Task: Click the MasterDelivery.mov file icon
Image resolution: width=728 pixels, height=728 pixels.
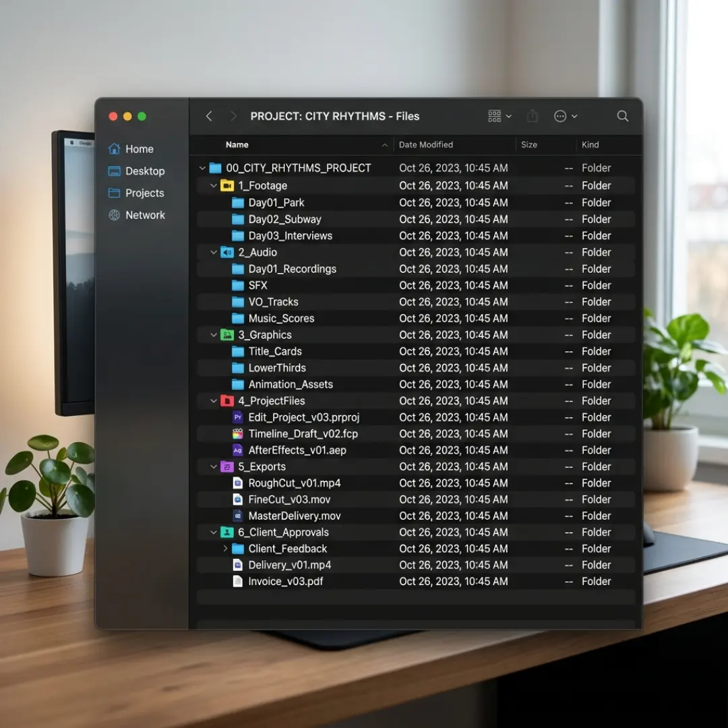Action: 238,516
